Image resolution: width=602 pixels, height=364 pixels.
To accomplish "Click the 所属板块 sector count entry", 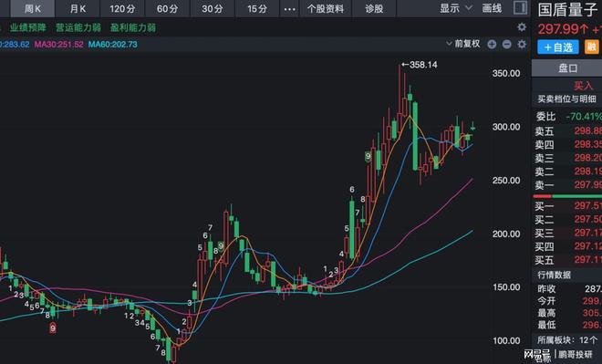I will click(567, 340).
